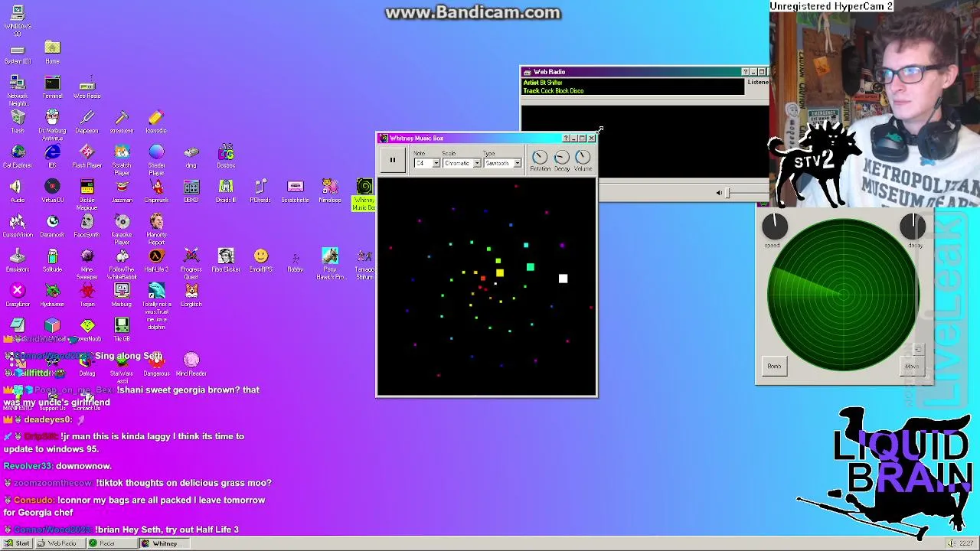Open the Scale dropdown showing Chromatic
Viewport: 980px width, 551px height.
click(462, 163)
